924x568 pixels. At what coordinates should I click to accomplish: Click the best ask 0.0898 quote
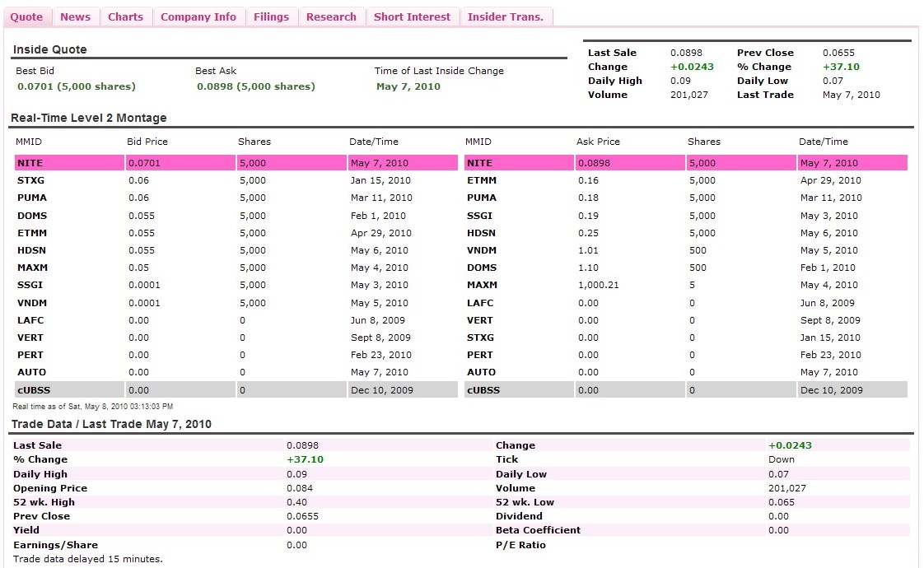point(255,86)
